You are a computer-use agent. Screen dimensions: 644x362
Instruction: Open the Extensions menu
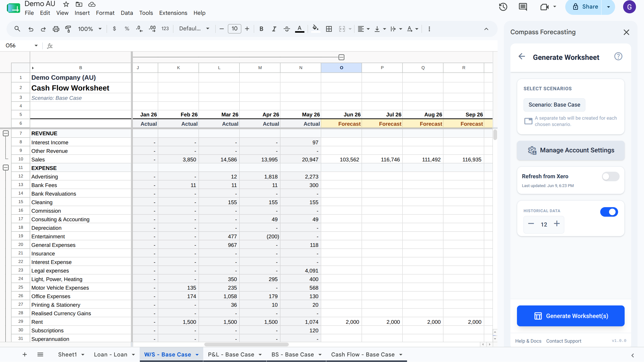[x=173, y=13]
